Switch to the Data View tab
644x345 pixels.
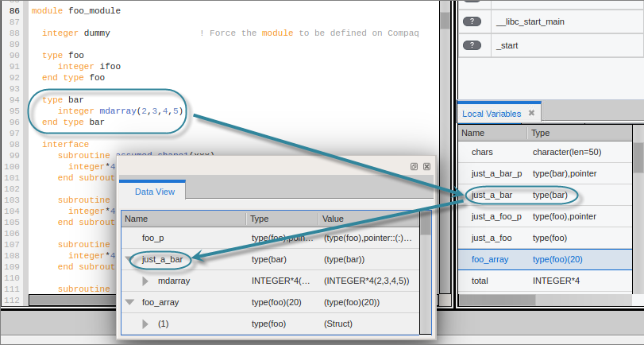[x=154, y=192]
